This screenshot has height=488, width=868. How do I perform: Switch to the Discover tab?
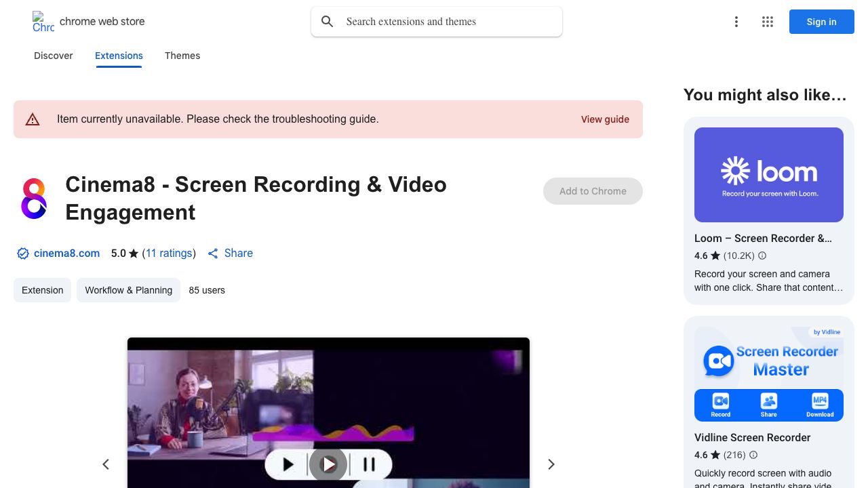(54, 56)
